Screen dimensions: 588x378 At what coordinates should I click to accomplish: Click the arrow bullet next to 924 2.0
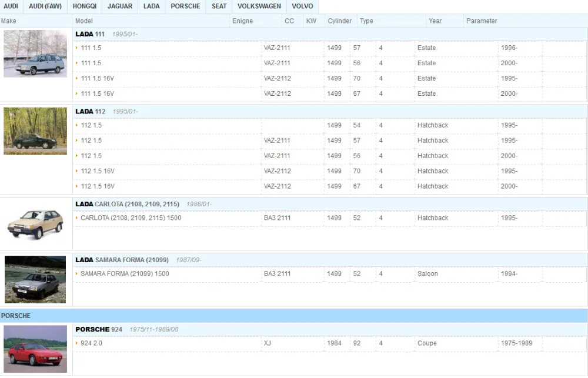pyautogui.click(x=76, y=343)
